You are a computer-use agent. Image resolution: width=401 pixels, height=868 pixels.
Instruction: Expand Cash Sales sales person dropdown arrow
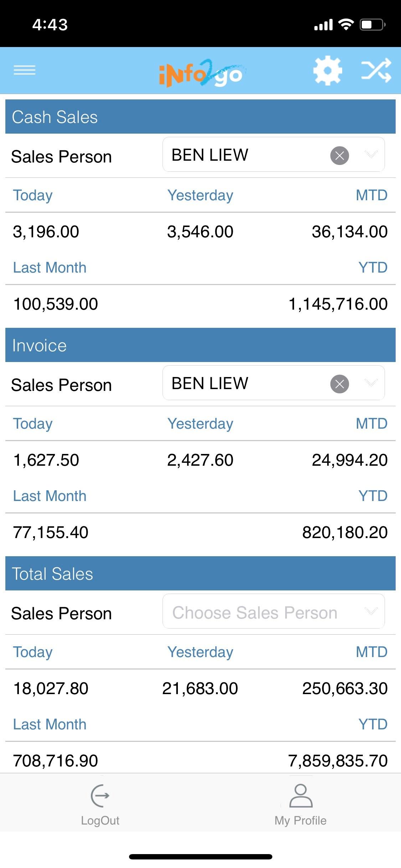coord(371,154)
